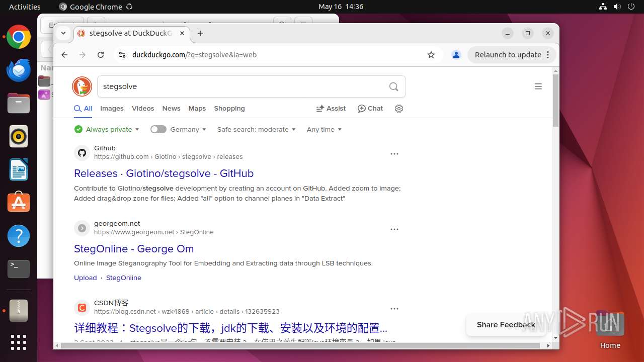Open search settings gear icon
The height and width of the screenshot is (362, 644).
[399, 109]
